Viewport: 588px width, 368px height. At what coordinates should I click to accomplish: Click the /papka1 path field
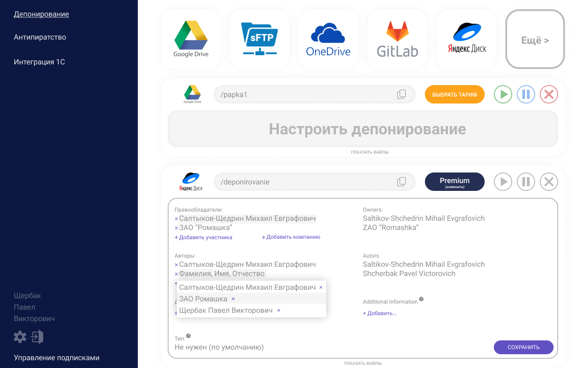315,94
